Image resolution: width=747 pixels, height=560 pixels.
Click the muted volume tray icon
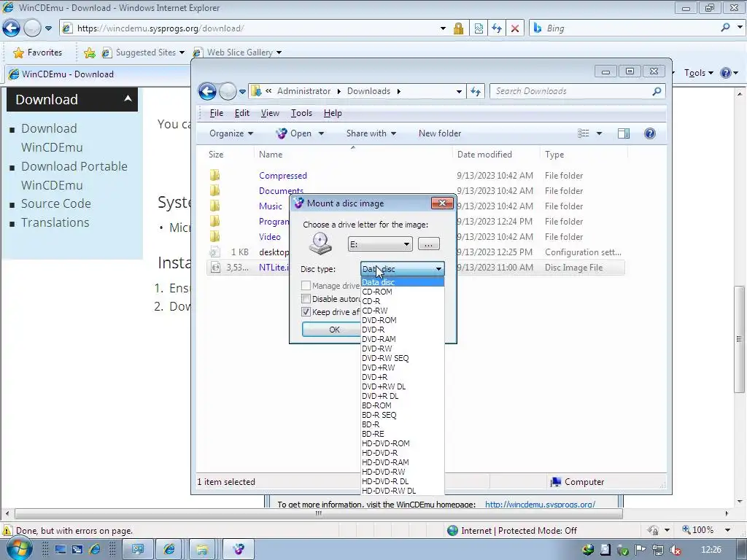tap(675, 550)
